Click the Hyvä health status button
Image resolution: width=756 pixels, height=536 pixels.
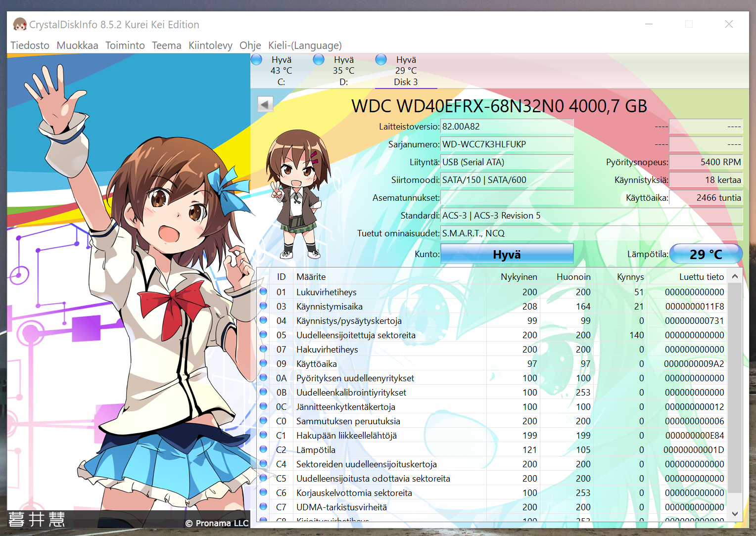coord(507,254)
